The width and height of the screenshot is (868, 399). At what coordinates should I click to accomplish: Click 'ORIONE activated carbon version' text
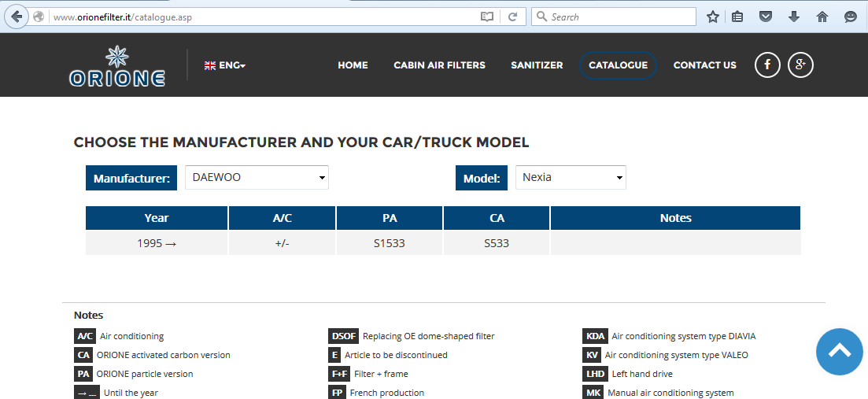[x=164, y=355]
